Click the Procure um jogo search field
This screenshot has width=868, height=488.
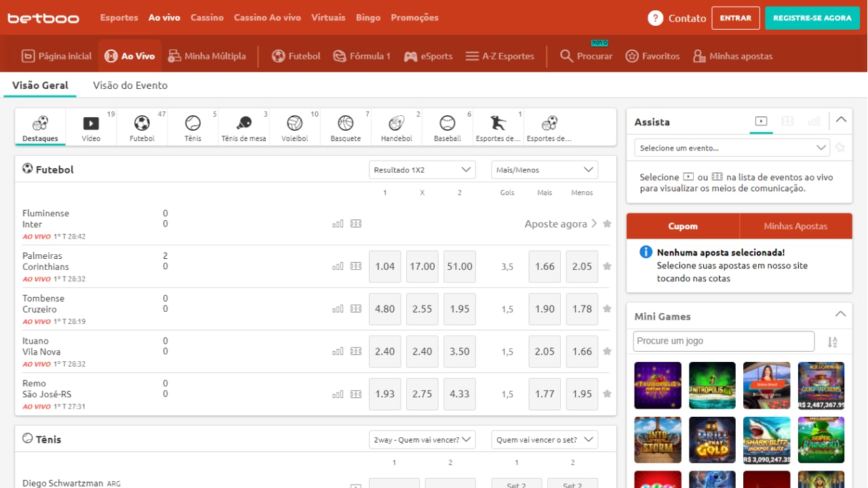click(724, 341)
